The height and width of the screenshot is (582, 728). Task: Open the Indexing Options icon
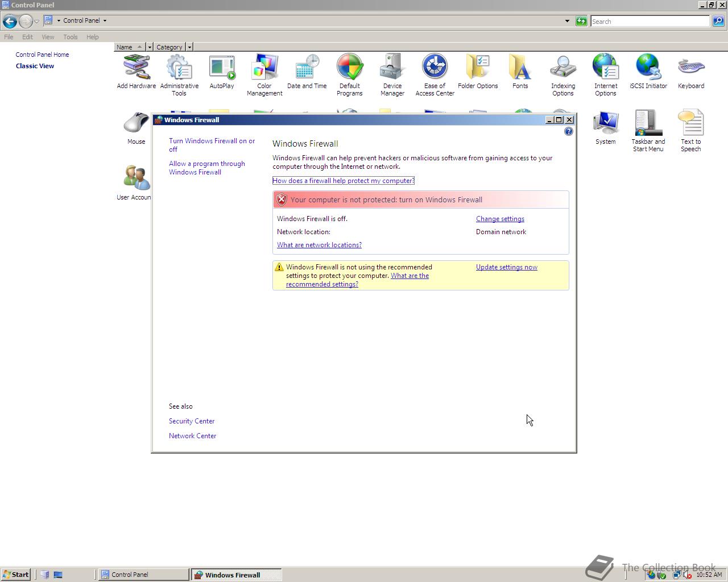[x=563, y=75]
